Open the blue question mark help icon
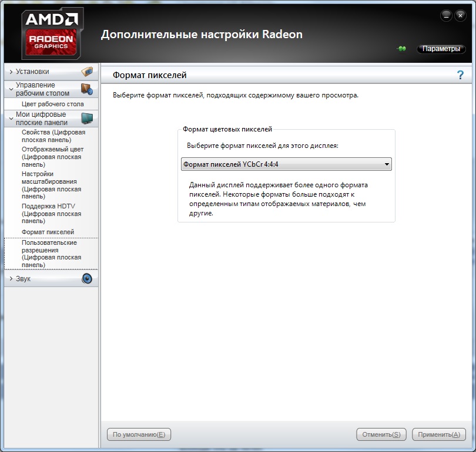 (460, 75)
